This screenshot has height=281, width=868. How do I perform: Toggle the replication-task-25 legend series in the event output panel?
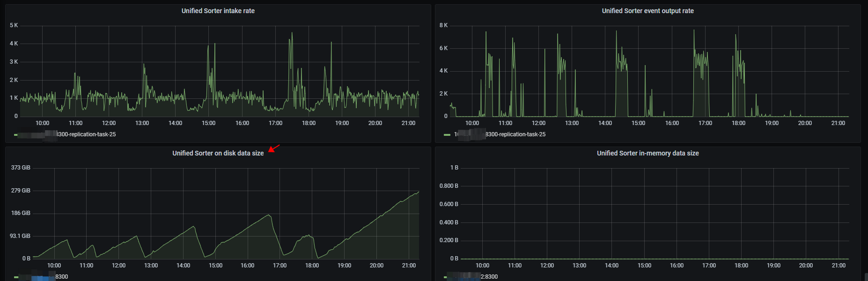(515, 134)
